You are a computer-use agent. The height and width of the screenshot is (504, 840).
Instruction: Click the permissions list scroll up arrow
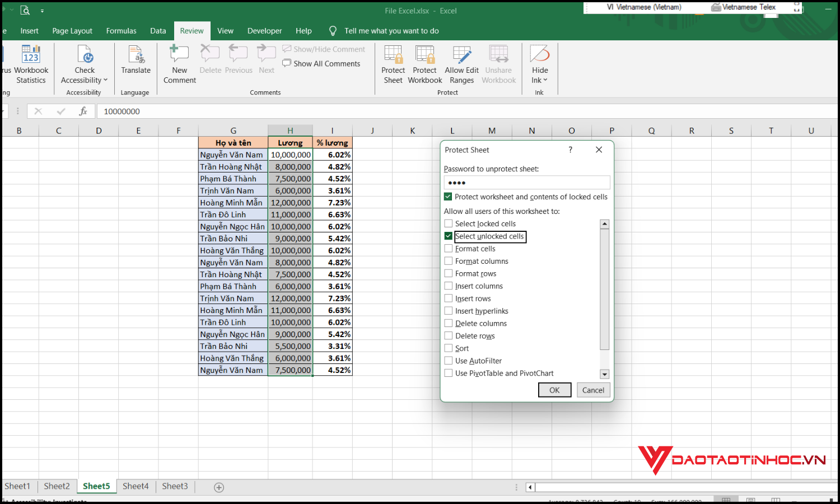click(604, 224)
